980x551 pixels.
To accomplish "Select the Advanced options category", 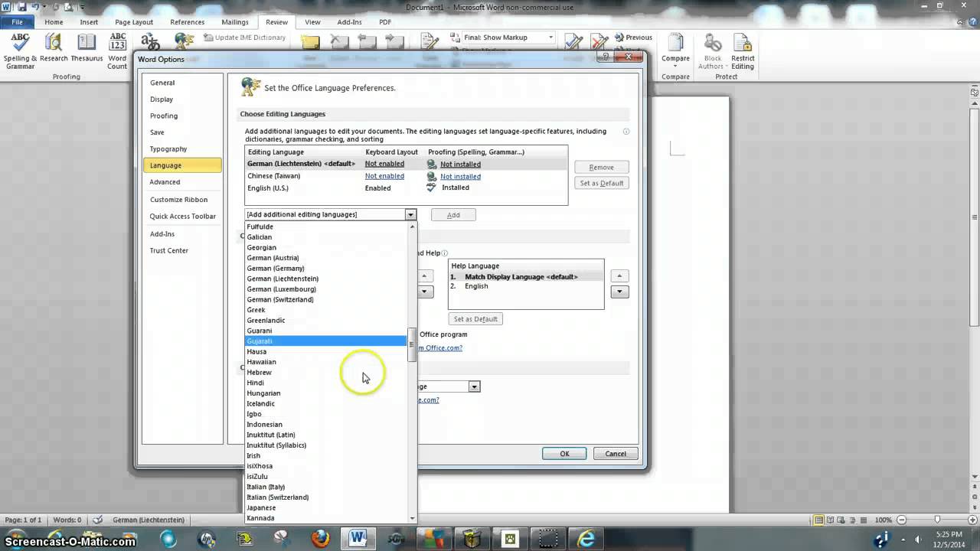I will pyautogui.click(x=181, y=182).
